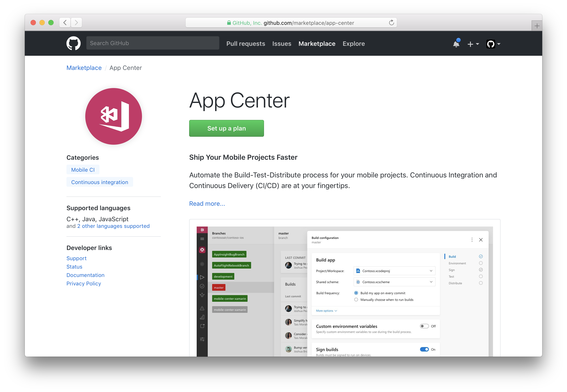This screenshot has height=392, width=567.
Task: Open the Read more link
Action: (207, 204)
